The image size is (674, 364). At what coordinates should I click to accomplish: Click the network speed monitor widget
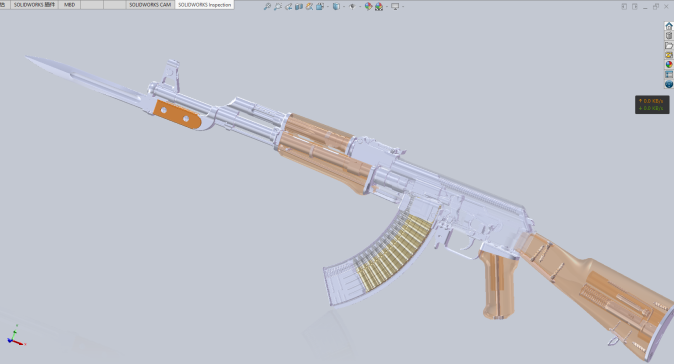[652, 104]
